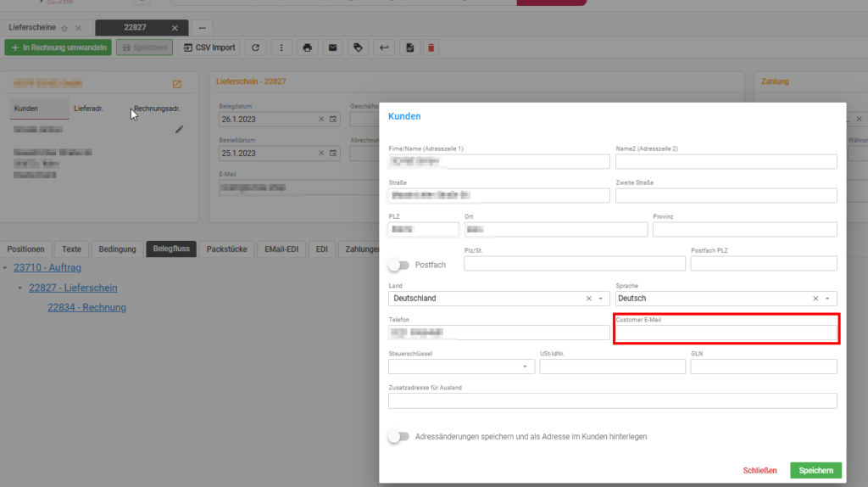The width and height of the screenshot is (868, 487).
Task: Clear the Belegdatum field
Action: [x=321, y=119]
